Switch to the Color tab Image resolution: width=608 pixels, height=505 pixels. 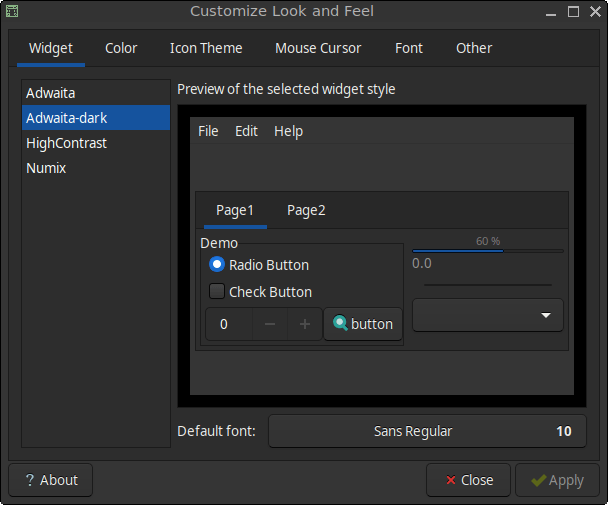(121, 48)
